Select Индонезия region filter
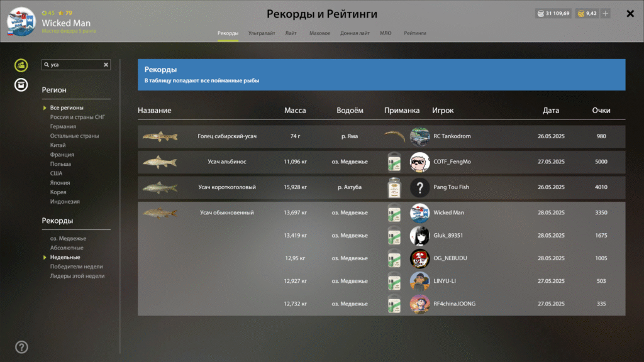The image size is (644, 362). [x=65, y=202]
